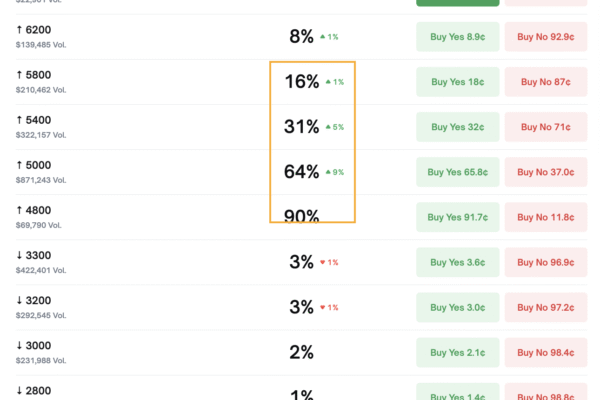This screenshot has width=600, height=400.
Task: Click Buy No 96.9¢ for 3300
Action: (x=546, y=262)
